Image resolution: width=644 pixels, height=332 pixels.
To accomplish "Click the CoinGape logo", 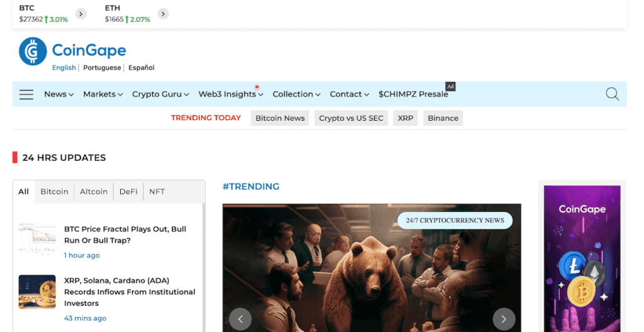I will coord(72,51).
